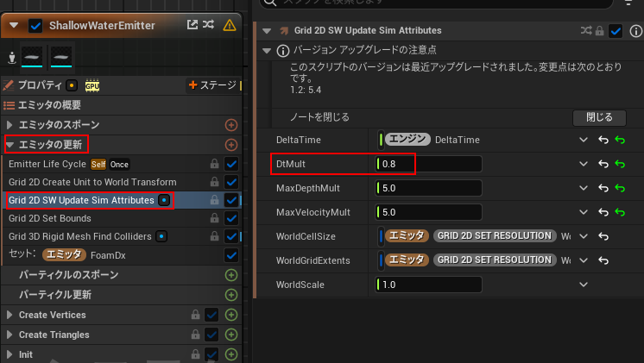Uncheck the Grid 2D Set Bounds module
644x363 pixels.
point(230,218)
